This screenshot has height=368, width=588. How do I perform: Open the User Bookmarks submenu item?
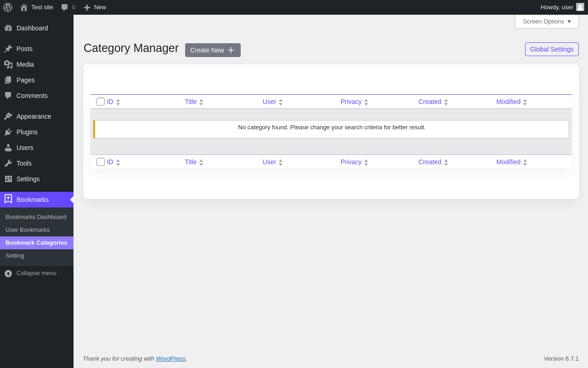pyautogui.click(x=28, y=230)
